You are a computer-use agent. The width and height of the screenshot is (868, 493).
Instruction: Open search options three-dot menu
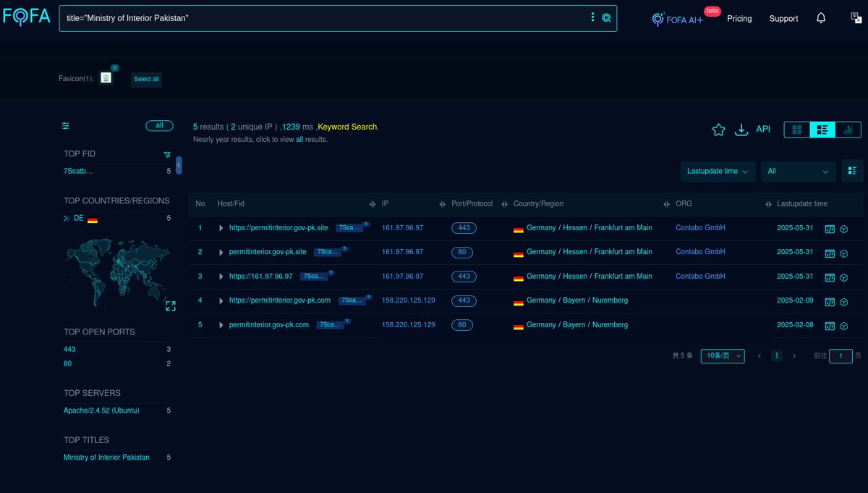pos(592,17)
